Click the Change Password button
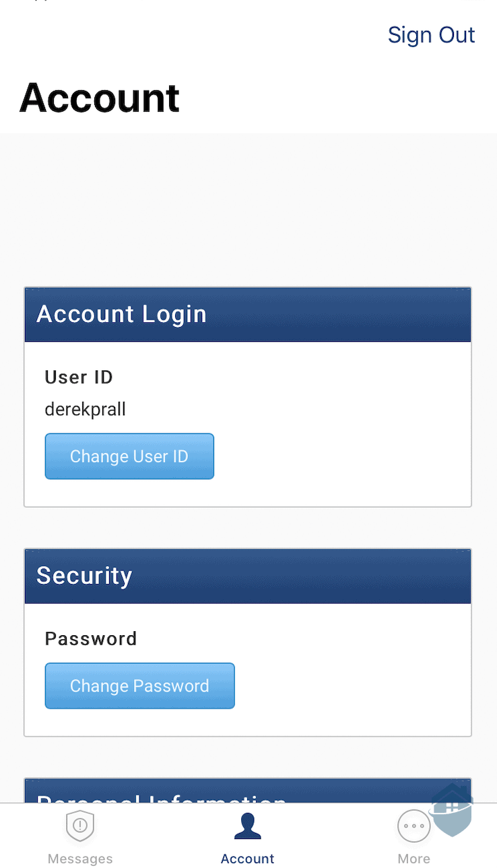497x868 pixels. click(140, 686)
